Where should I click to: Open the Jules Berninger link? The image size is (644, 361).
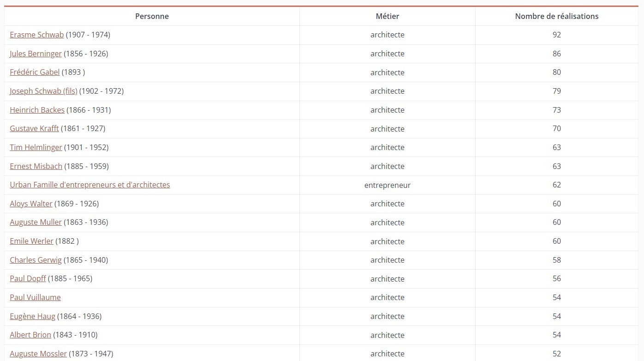36,54
